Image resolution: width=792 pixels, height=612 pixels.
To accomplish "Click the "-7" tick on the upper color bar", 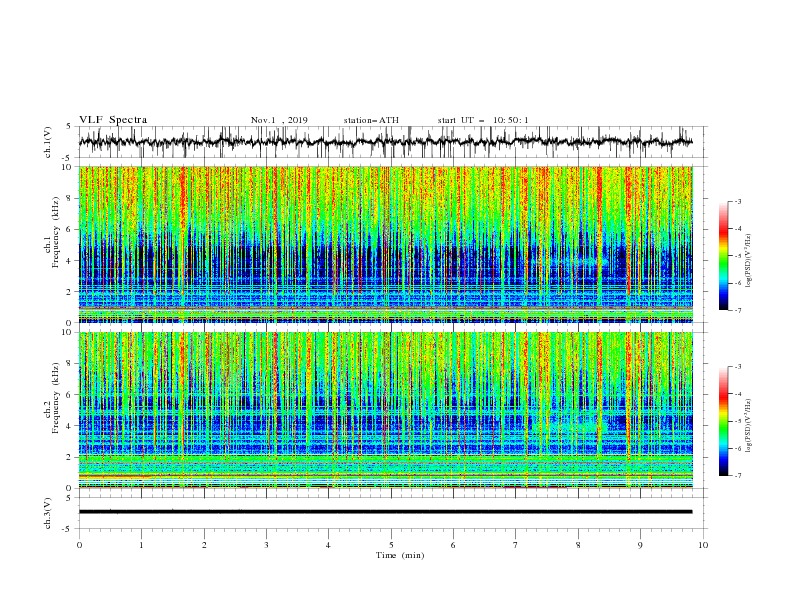I will coord(737,310).
